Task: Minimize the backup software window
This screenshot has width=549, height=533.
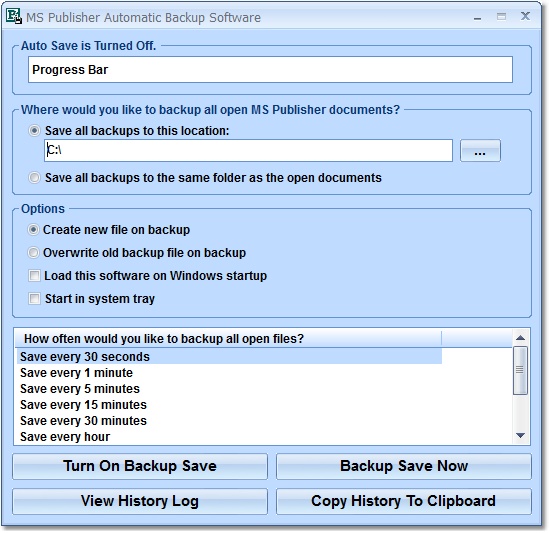Action: click(x=478, y=17)
